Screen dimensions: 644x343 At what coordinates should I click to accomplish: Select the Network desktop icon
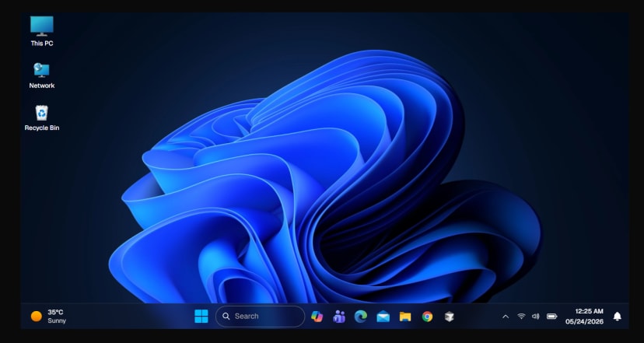click(41, 76)
